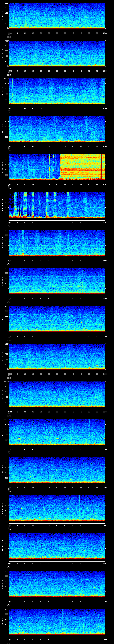This screenshot has width=114, height=644.
Task: Click the spectrogram panel starting at 6:28:00
Action: 57,546
